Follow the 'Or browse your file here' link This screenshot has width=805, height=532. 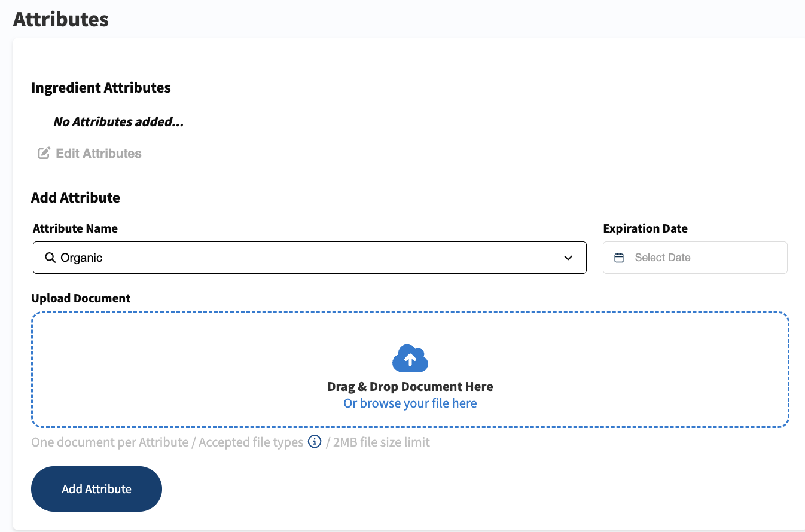410,403
